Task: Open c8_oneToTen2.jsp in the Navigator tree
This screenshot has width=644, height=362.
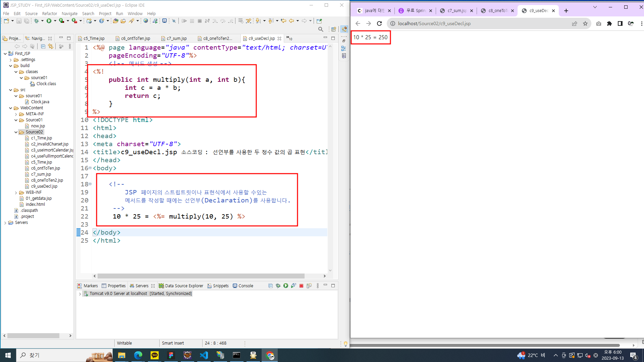Action: [x=47, y=180]
